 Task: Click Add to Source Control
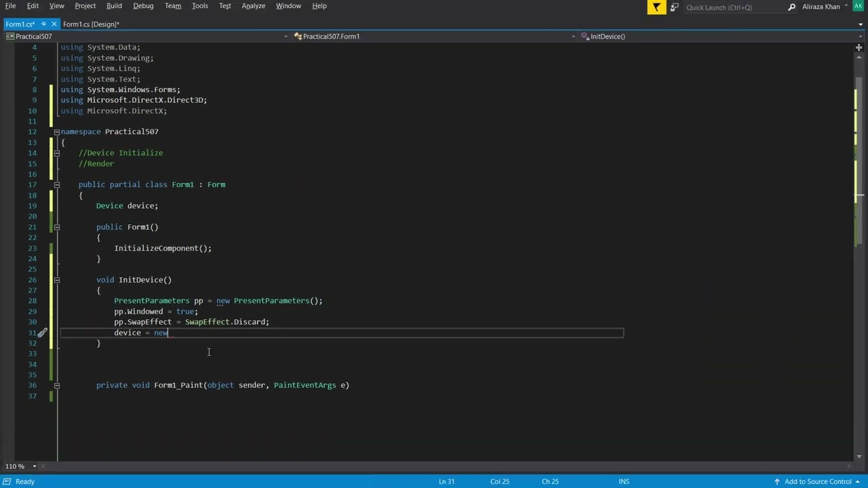click(818, 481)
